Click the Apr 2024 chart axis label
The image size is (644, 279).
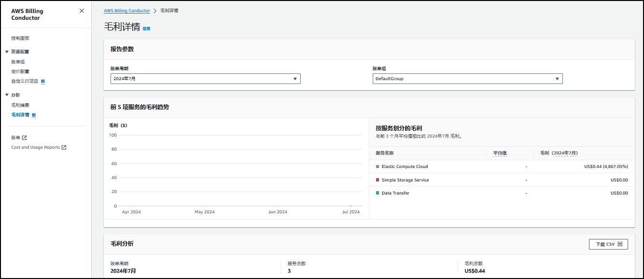tap(131, 212)
